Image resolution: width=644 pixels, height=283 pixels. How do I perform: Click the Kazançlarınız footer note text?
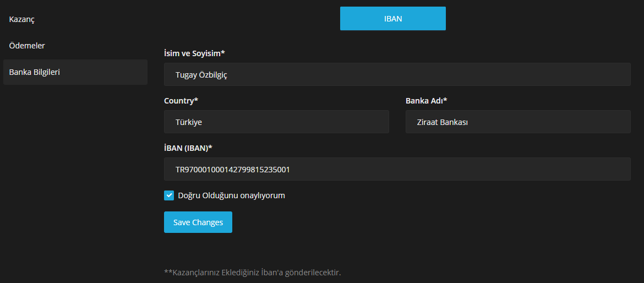(x=253, y=273)
